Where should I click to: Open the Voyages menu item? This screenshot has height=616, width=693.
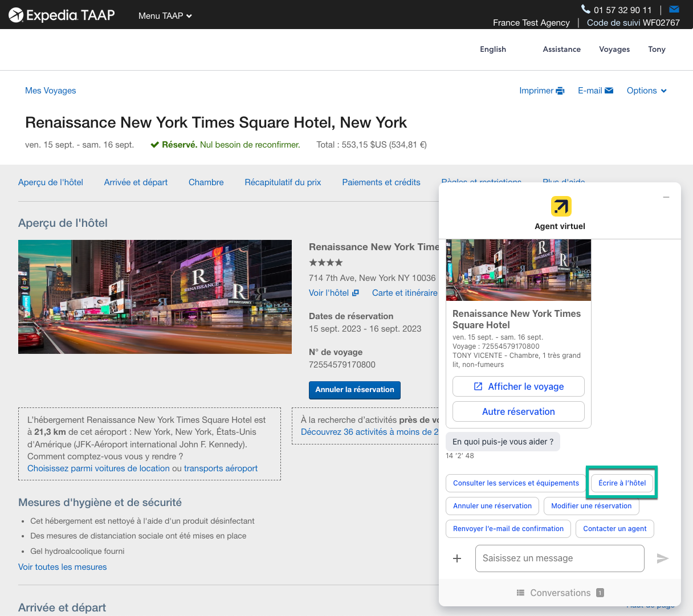[x=614, y=49]
